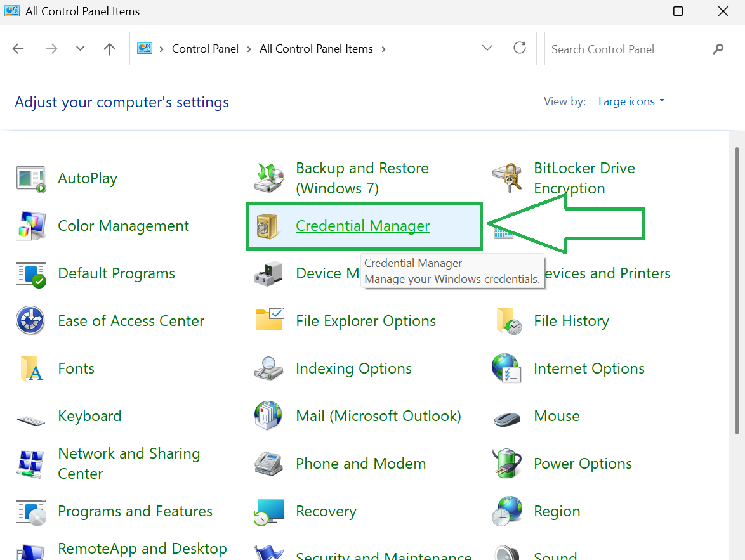Open the Device Manager icon
Viewport: 745px width, 560px height.
pyautogui.click(x=268, y=273)
